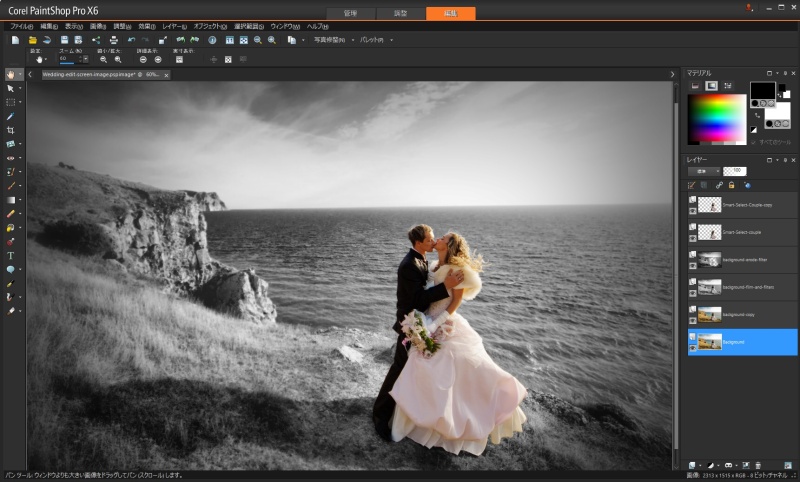
Task: Switch to the Adjust workspace tab
Action: click(x=401, y=13)
